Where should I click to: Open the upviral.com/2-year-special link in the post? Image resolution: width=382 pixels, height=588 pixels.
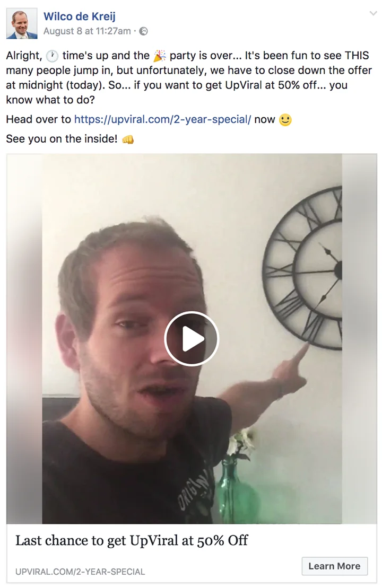[x=162, y=119]
